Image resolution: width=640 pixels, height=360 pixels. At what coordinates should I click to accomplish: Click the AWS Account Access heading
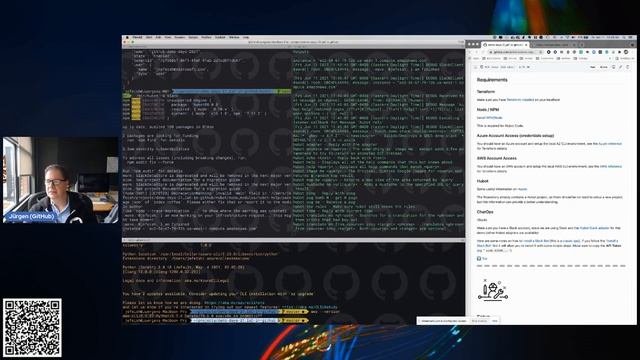(x=496, y=158)
